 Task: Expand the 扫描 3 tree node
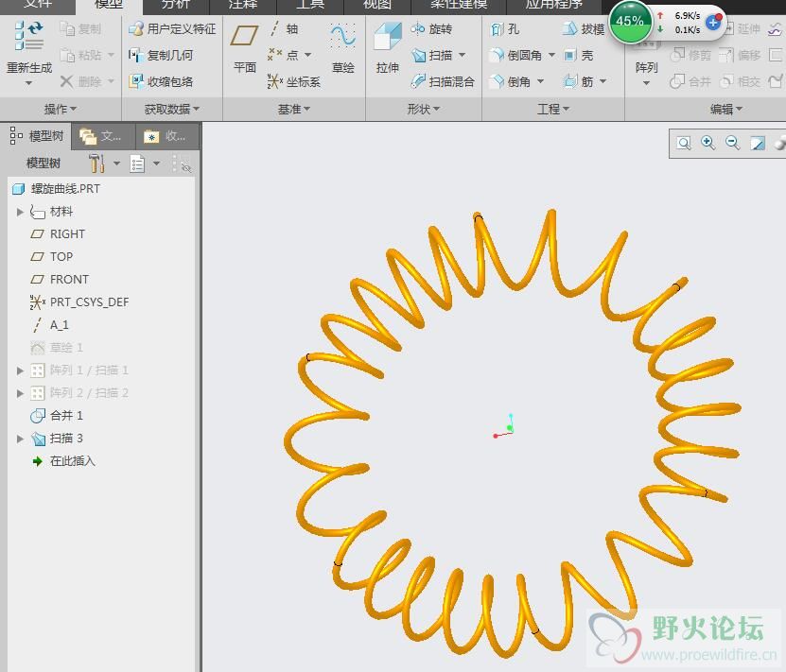point(20,439)
